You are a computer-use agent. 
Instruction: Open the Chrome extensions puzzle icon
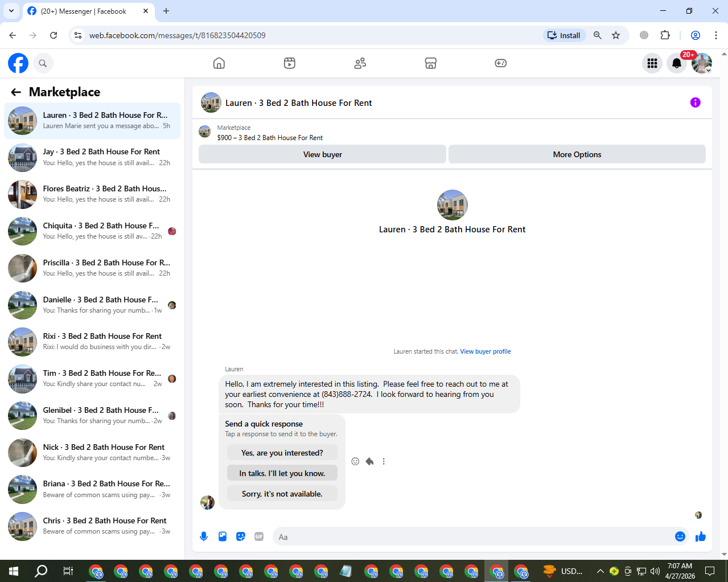[665, 35]
